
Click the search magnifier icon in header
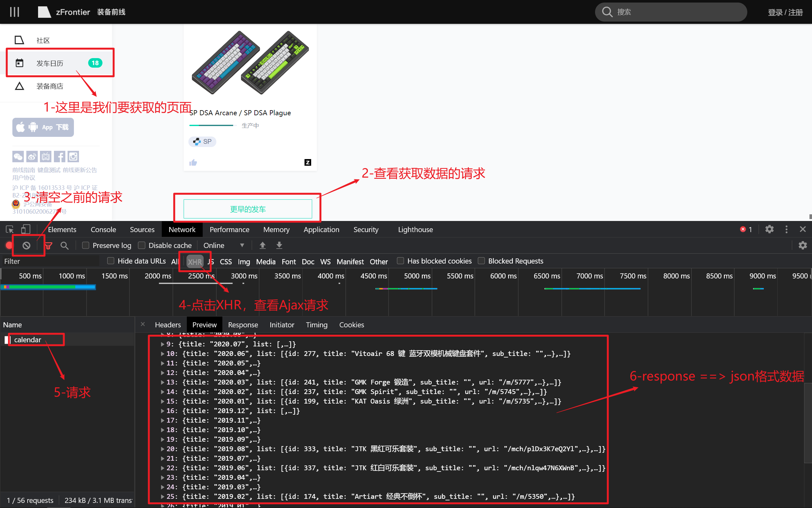click(x=607, y=12)
